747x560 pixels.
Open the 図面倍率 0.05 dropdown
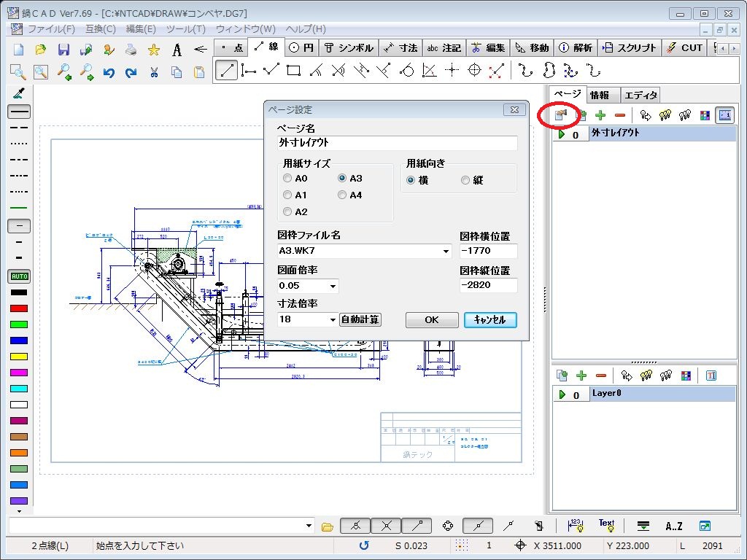pos(333,286)
